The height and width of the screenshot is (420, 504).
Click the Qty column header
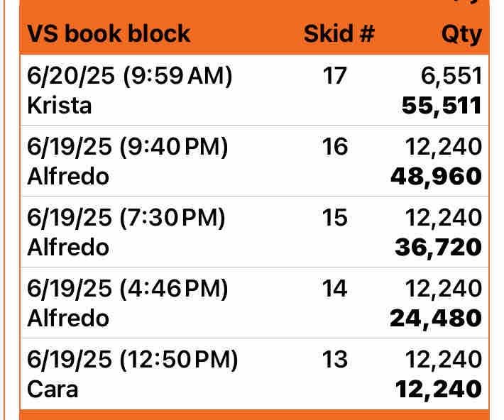coord(460,33)
